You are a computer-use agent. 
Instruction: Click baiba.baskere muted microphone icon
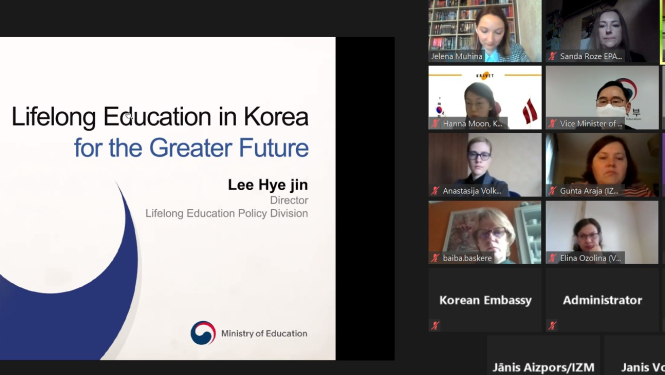coord(435,258)
